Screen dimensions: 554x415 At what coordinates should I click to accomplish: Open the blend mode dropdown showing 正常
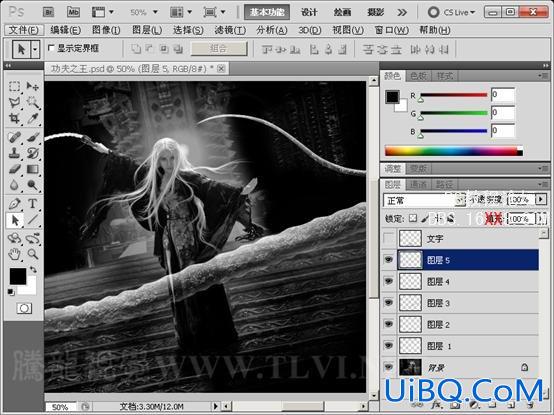tap(424, 200)
